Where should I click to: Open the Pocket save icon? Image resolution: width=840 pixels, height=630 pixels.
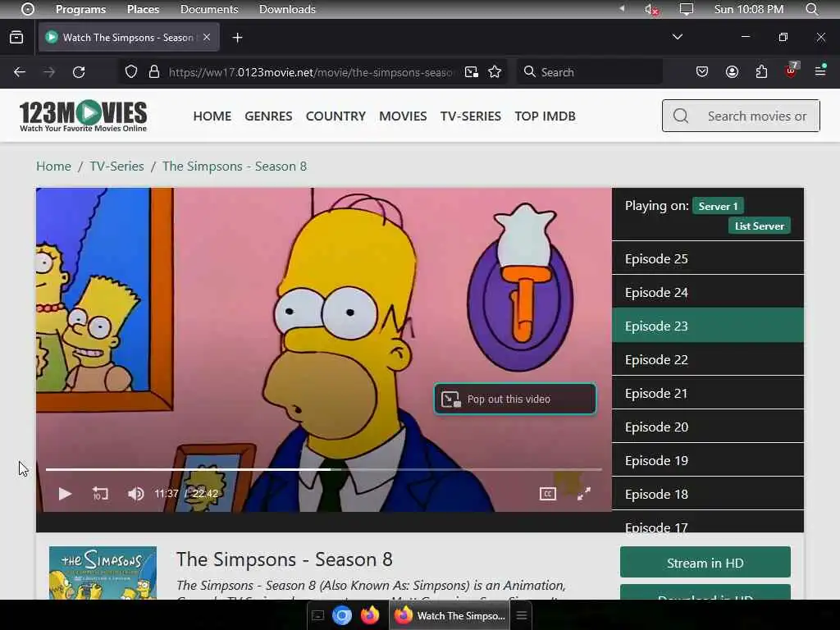pos(702,72)
